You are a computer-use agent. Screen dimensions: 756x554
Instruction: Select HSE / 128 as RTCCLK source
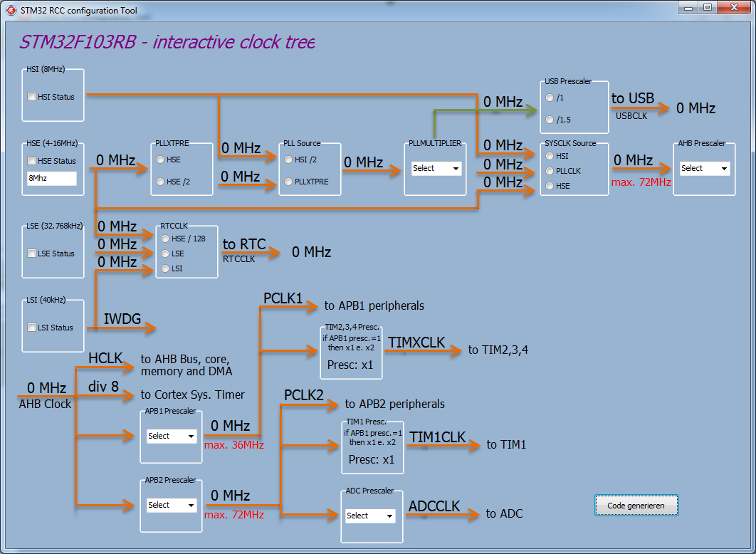pos(164,239)
